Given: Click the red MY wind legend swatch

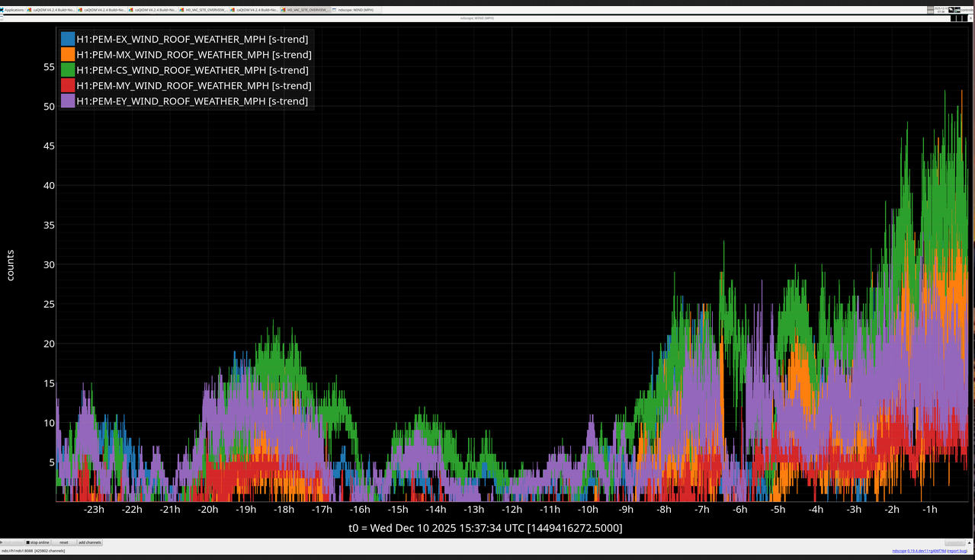Looking at the screenshot, I should (68, 85).
